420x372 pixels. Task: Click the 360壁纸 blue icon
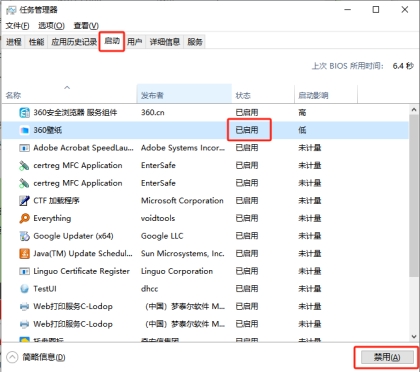point(24,130)
